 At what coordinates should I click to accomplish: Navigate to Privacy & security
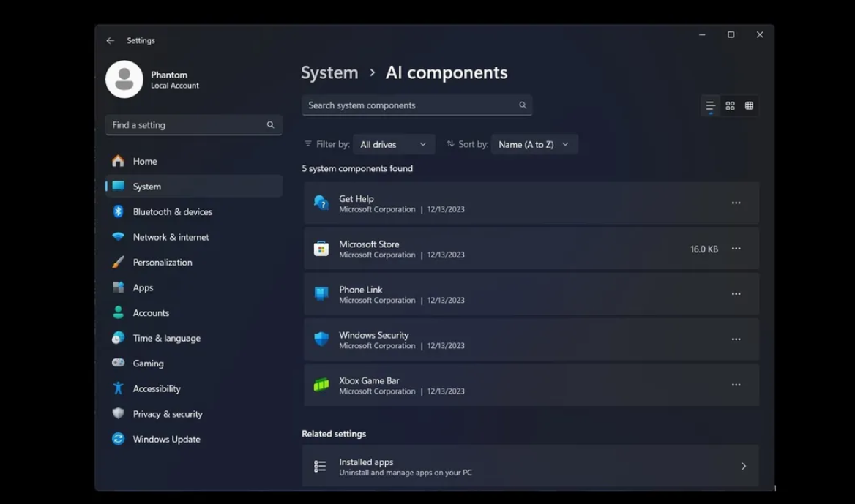pyautogui.click(x=168, y=414)
